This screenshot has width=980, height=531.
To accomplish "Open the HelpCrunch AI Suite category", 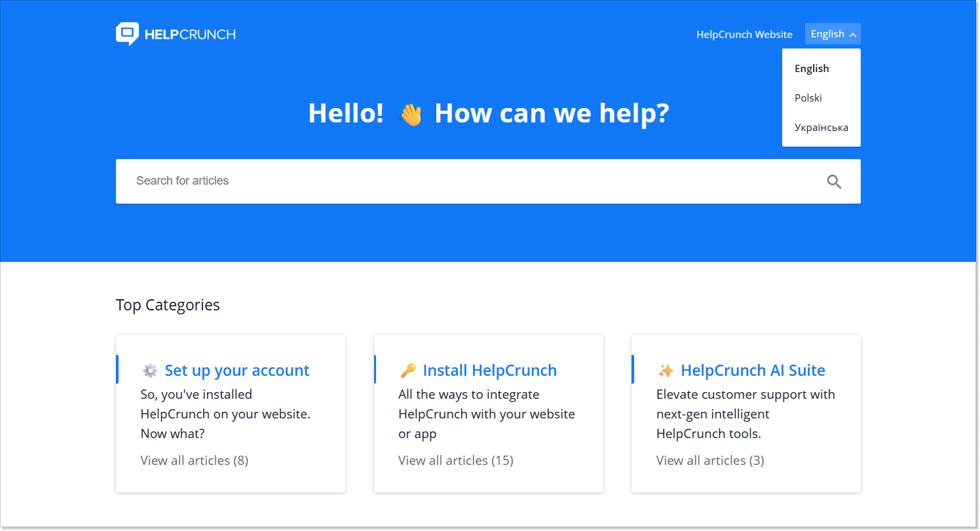I will [x=753, y=370].
